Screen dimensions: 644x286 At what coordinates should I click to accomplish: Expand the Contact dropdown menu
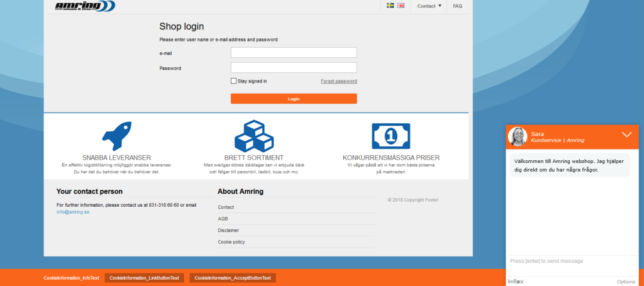click(429, 6)
